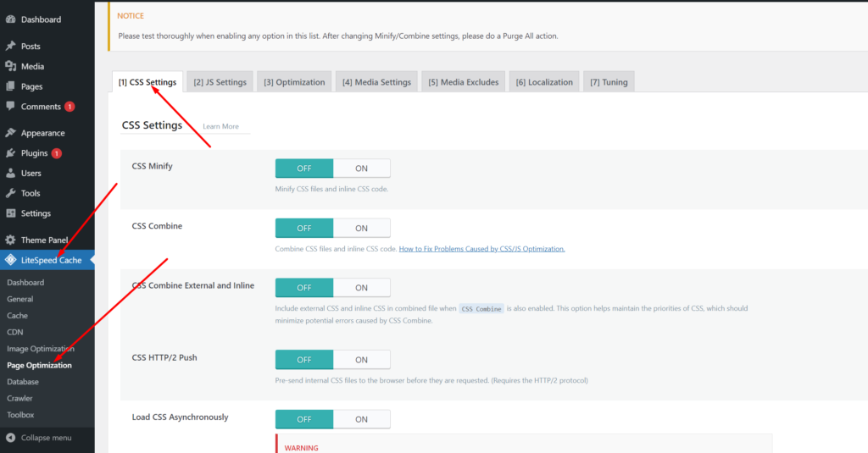The image size is (868, 453).
Task: Switch to the [1] CSS Settings tab
Action: coord(147,82)
